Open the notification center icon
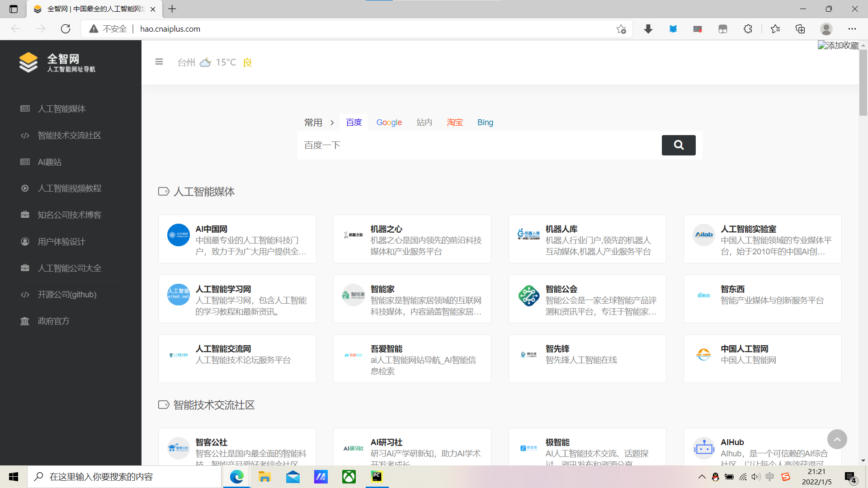This screenshot has height=488, width=868. tap(850, 477)
